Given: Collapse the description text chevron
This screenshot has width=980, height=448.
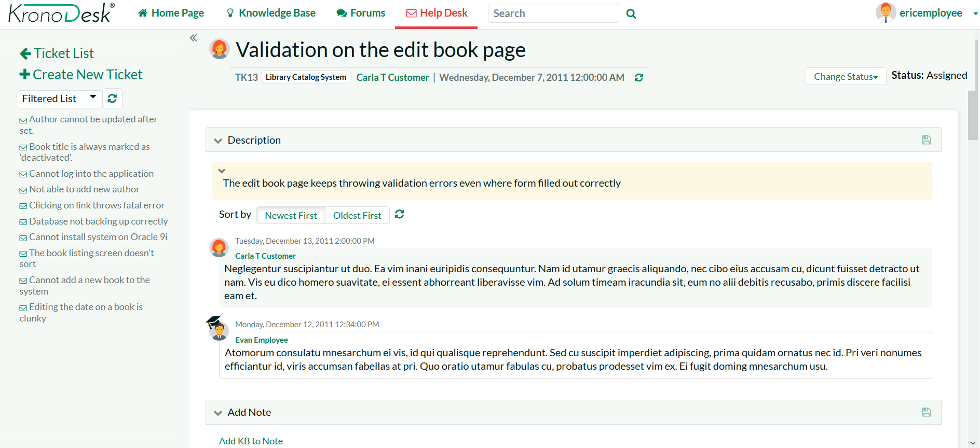Looking at the screenshot, I should tap(222, 171).
